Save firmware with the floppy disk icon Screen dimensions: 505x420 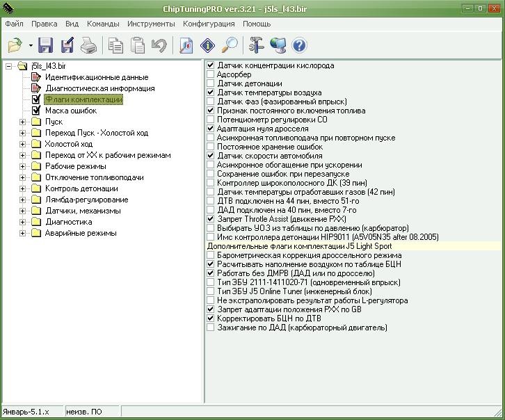[46, 45]
